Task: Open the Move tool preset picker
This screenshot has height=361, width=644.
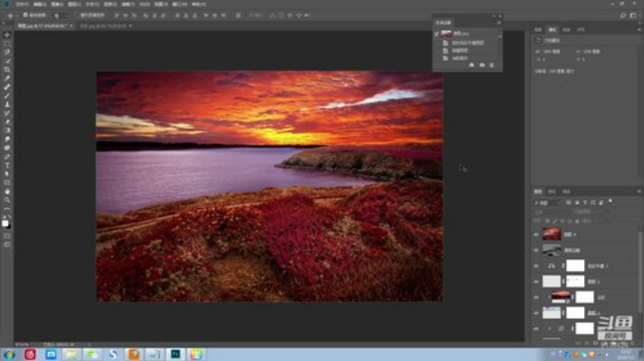Action: click(x=12, y=15)
